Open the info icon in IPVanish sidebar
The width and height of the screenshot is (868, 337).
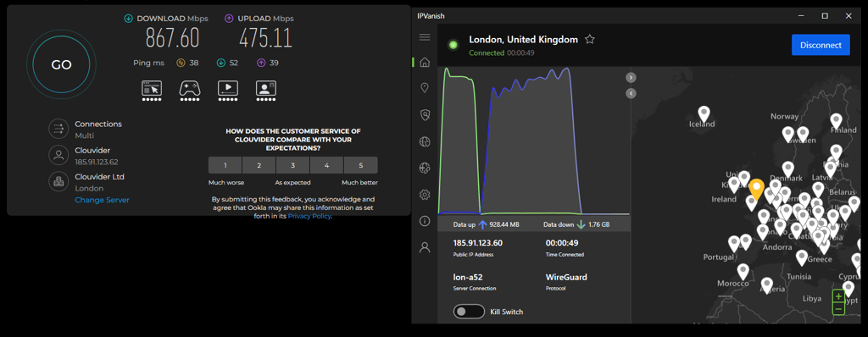coord(425,221)
